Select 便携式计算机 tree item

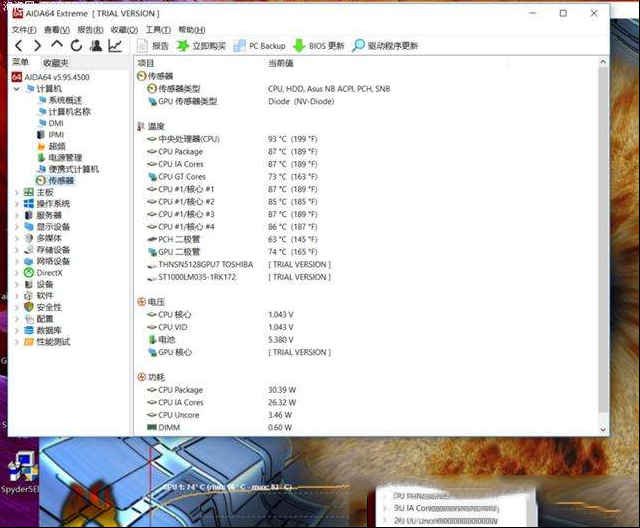pyautogui.click(x=68, y=169)
